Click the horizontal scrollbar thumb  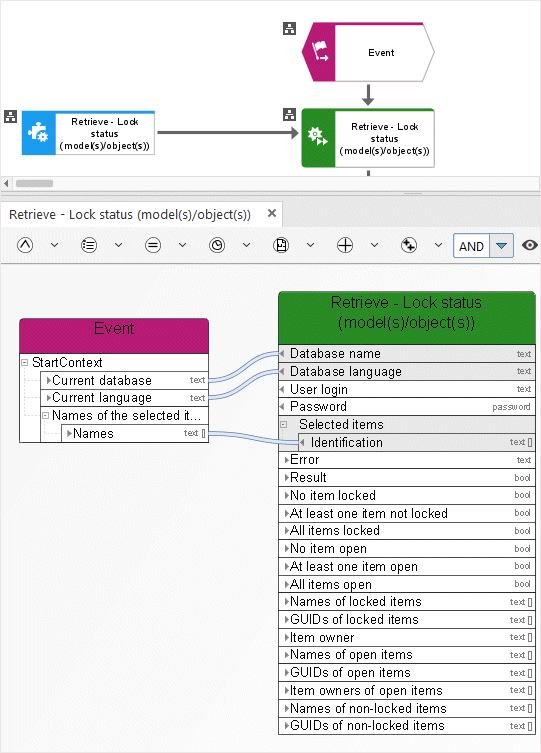point(34,183)
